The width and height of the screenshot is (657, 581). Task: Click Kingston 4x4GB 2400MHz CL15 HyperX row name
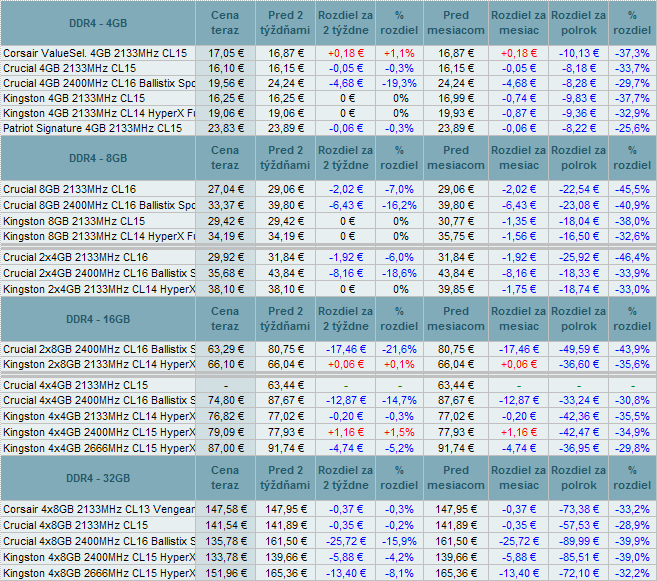tap(98, 432)
